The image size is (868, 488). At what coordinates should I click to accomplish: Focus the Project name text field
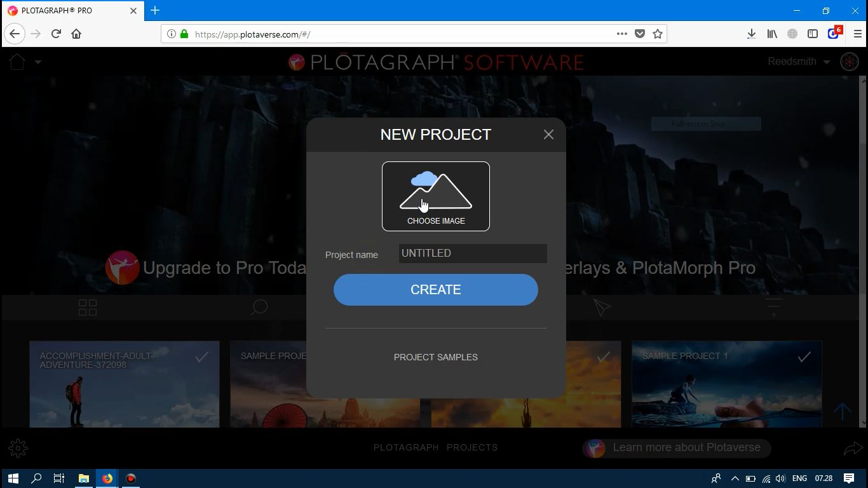pyautogui.click(x=473, y=254)
